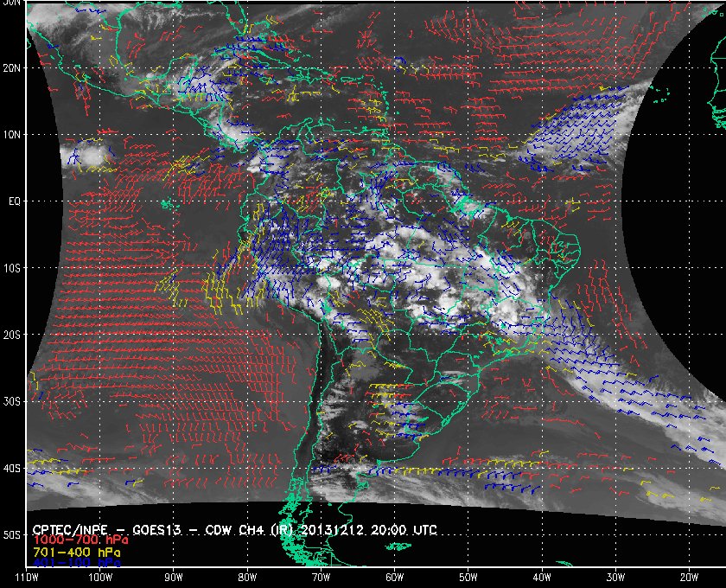The width and height of the screenshot is (726, 588).
Task: Click the 50S latitude label
Action: pos(11,534)
